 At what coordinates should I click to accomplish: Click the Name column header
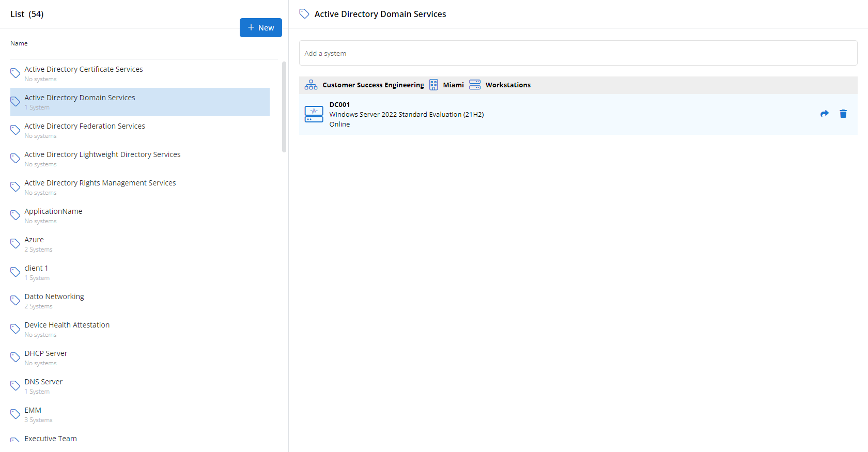(19, 43)
